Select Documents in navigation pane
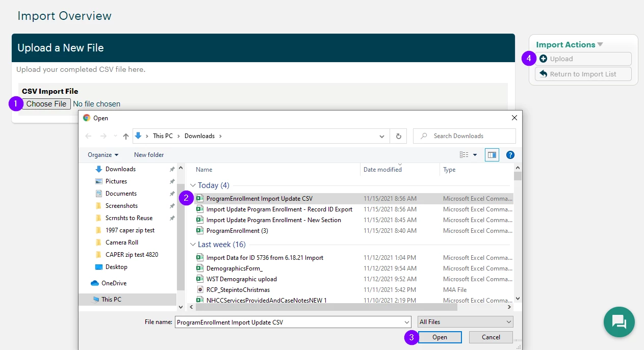 (121, 194)
